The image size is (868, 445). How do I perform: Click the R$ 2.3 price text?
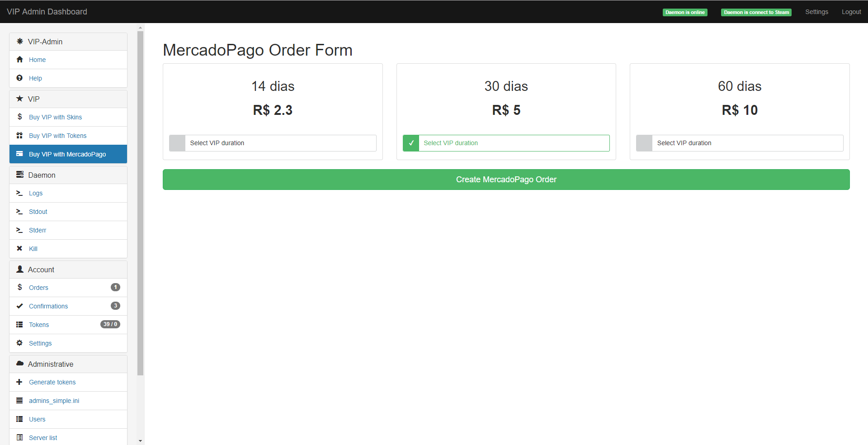point(273,110)
